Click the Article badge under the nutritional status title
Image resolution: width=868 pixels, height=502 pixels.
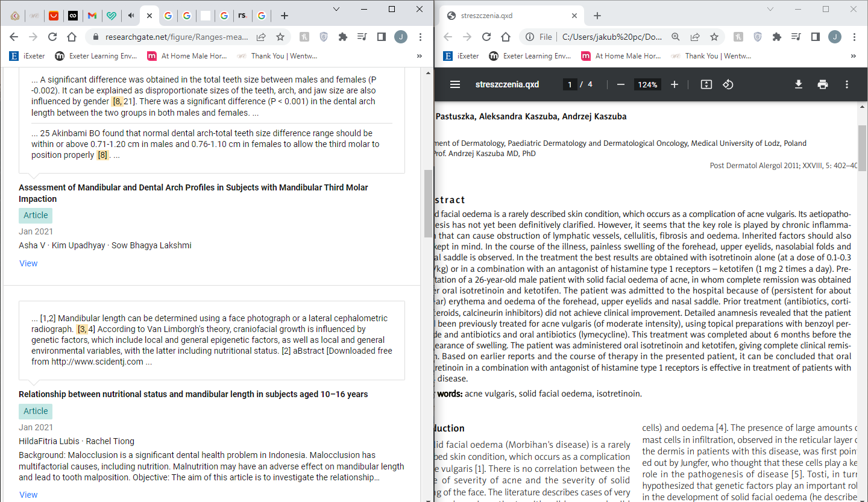[x=36, y=411]
